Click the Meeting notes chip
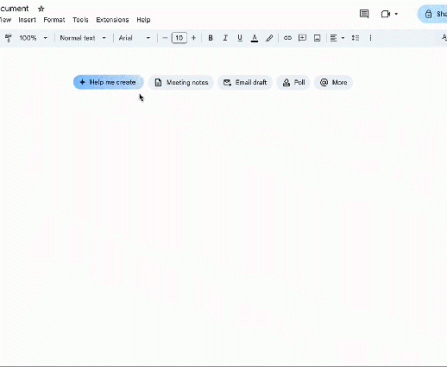Image resolution: width=447 pixels, height=367 pixels. pyautogui.click(x=181, y=82)
